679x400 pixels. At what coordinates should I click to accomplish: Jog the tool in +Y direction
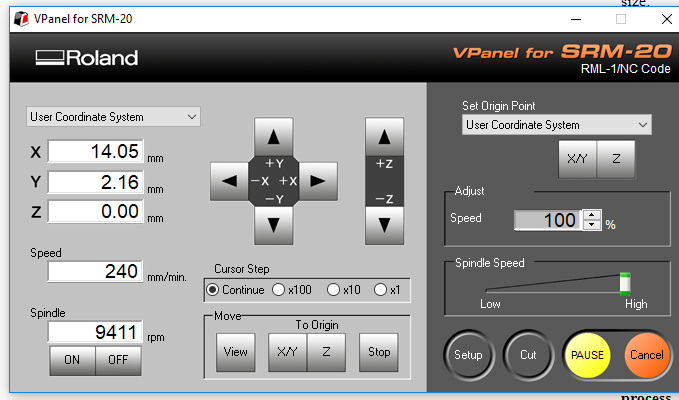(x=274, y=137)
